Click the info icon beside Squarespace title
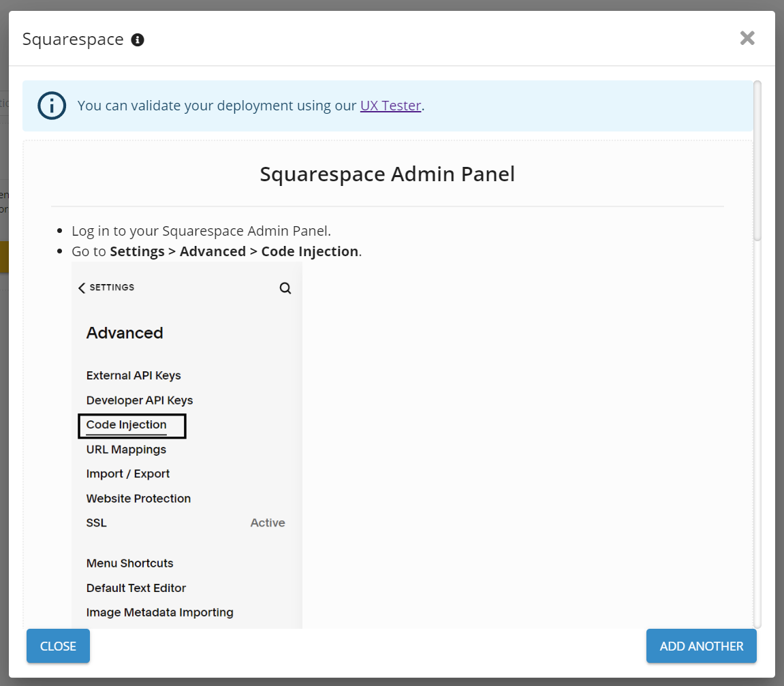 (138, 40)
